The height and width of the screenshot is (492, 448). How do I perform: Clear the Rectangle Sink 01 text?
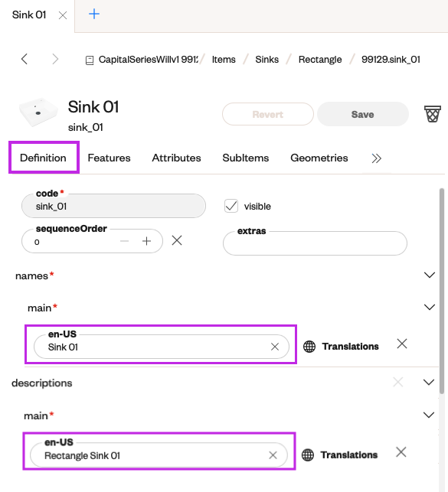pyautogui.click(x=273, y=455)
